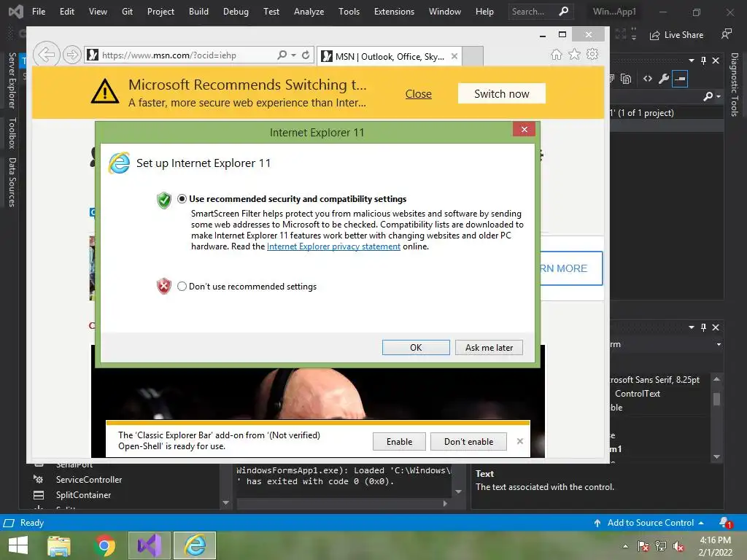This screenshot has height=560, width=747.
Task: Open a new IE tab
Action: point(473,56)
